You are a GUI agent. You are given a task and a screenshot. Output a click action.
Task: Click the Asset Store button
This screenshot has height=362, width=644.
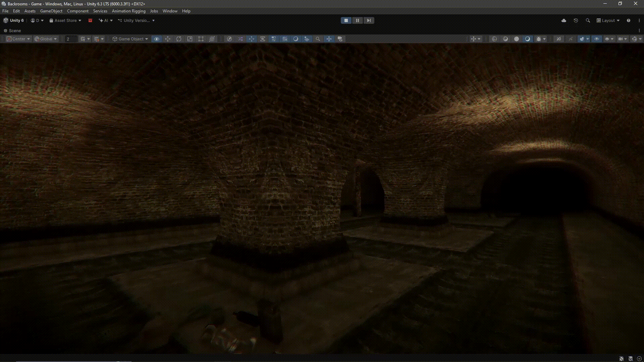coord(65,20)
